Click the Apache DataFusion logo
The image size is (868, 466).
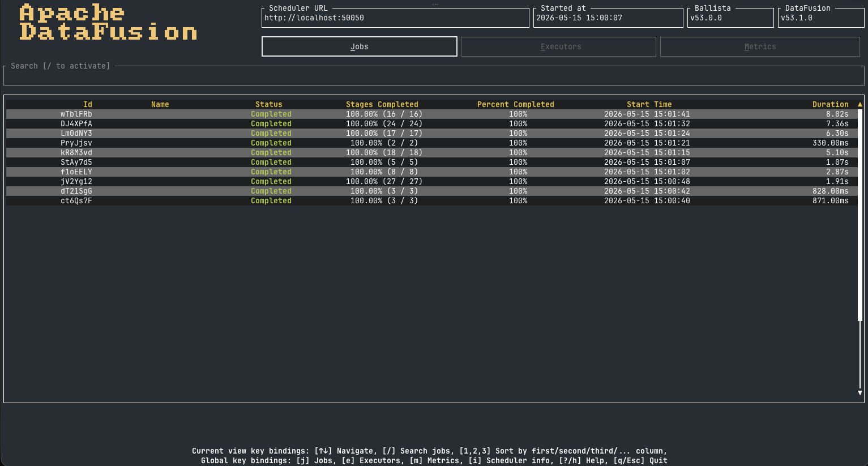[x=108, y=22]
